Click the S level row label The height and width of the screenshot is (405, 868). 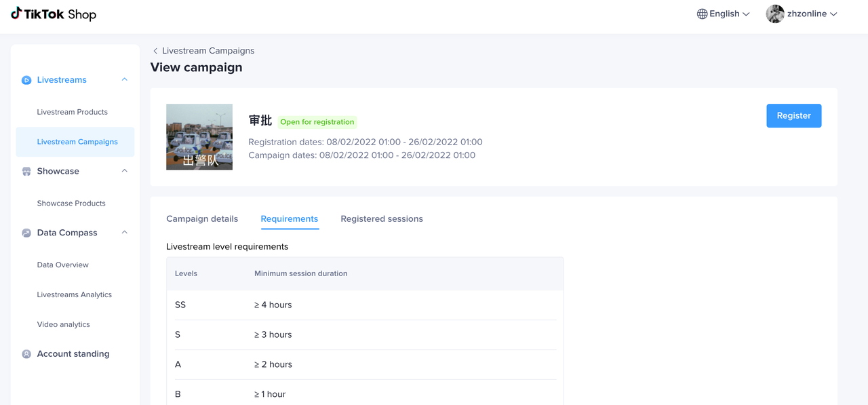tap(178, 335)
